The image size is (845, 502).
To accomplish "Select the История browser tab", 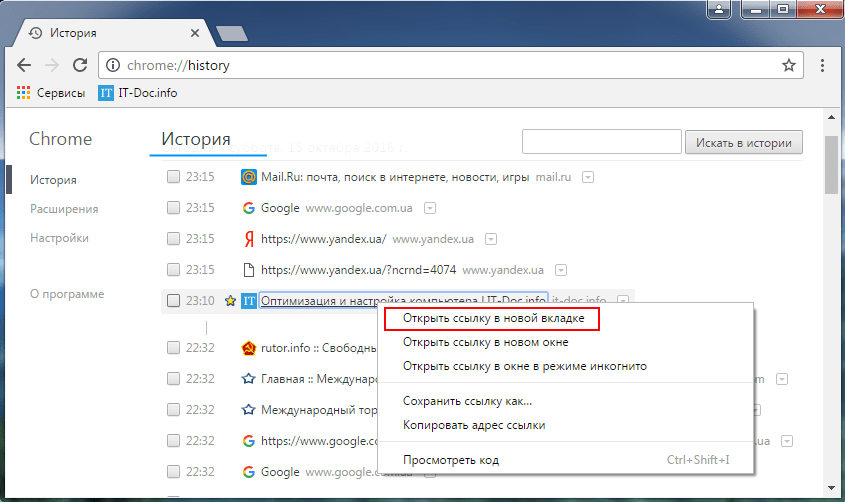I will coord(113,33).
